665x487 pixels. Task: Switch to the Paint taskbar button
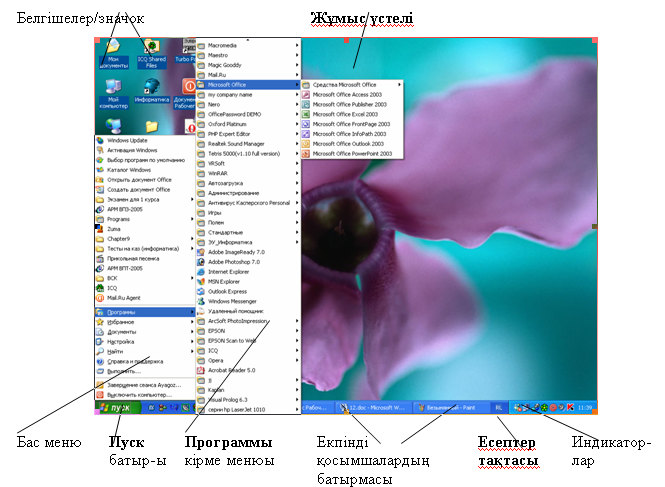pos(450,408)
